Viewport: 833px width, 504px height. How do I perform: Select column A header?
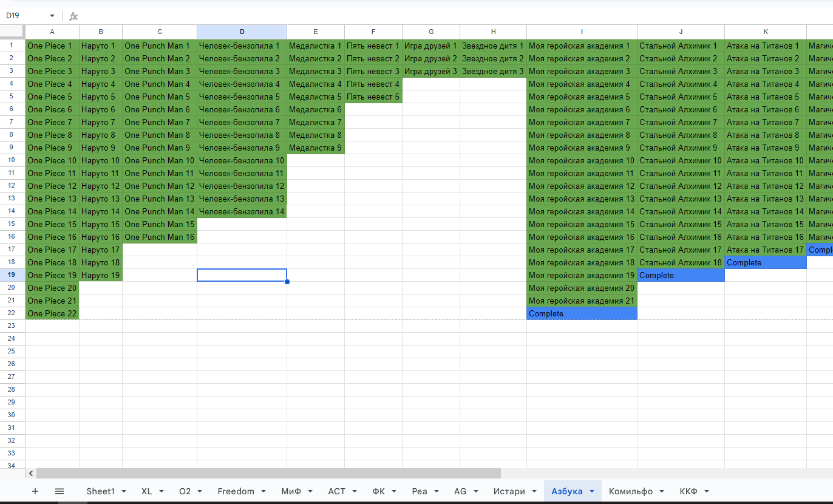[x=52, y=32]
